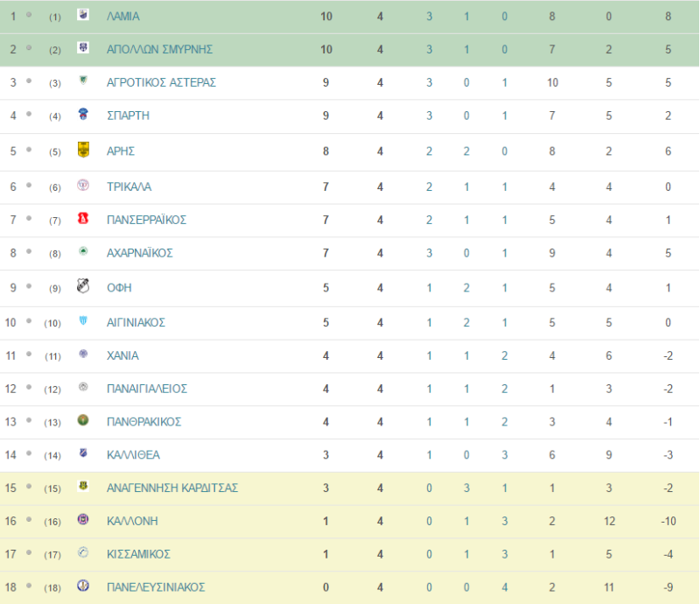Click the ΑΡΗΣ yellow crest icon
The width and height of the screenshot is (700, 604).
tap(83, 149)
